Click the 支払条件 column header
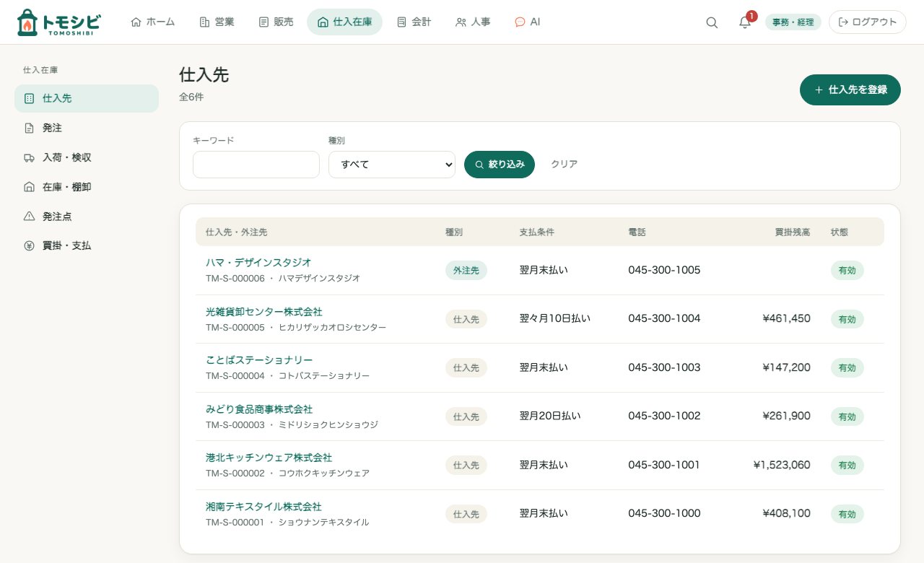This screenshot has width=924, height=563. [x=537, y=232]
